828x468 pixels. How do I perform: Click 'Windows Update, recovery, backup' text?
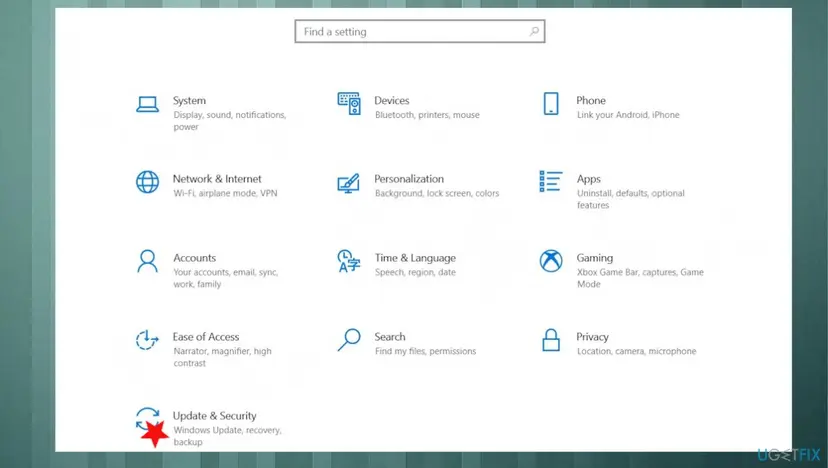pos(227,436)
